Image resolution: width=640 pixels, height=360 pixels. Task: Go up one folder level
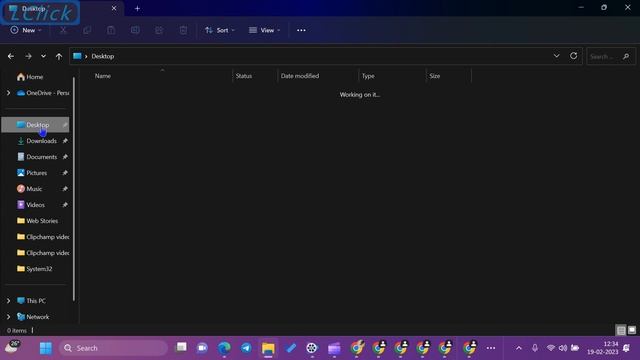(x=59, y=56)
